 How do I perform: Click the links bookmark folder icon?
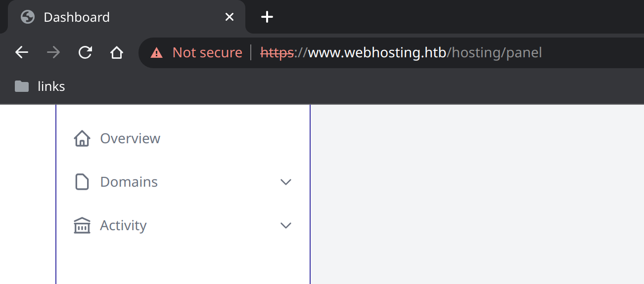(22, 86)
